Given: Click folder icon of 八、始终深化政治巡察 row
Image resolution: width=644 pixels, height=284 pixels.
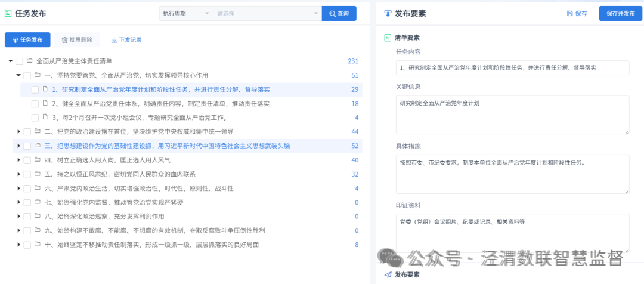Looking at the screenshot, I should tap(38, 216).
